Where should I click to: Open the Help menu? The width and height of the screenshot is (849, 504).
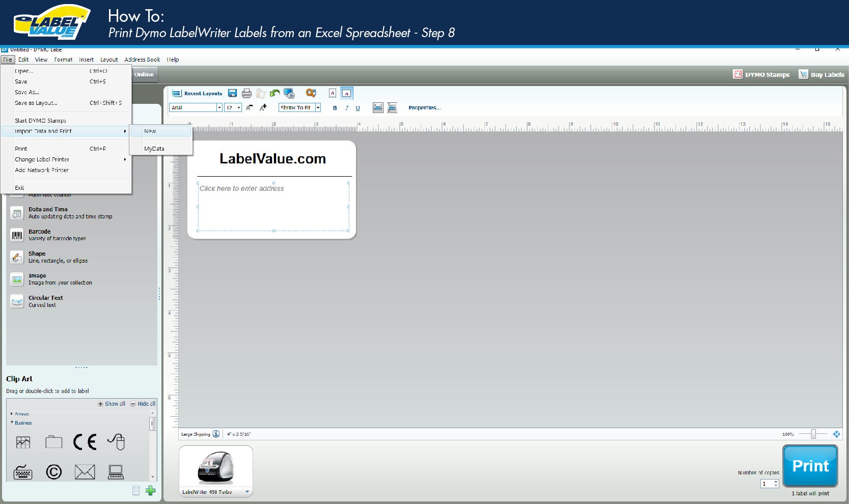click(173, 60)
